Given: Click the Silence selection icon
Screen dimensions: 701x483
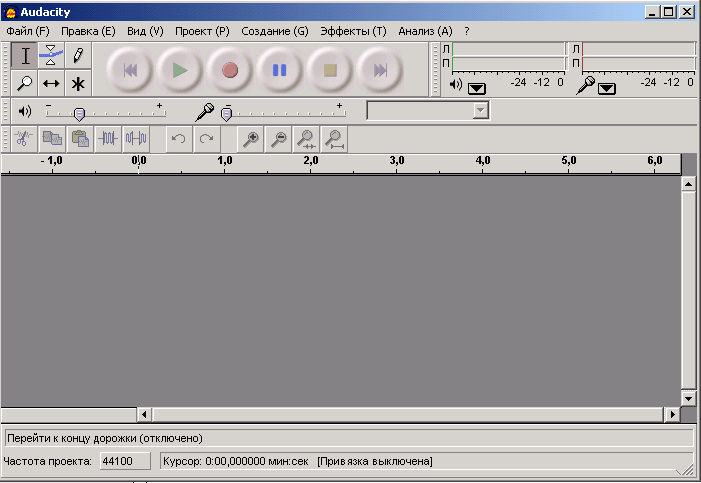Looking at the screenshot, I should (136, 139).
